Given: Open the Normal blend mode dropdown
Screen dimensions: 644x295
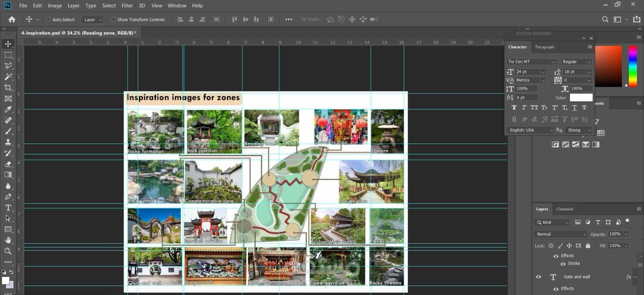Looking at the screenshot, I should coord(561,234).
